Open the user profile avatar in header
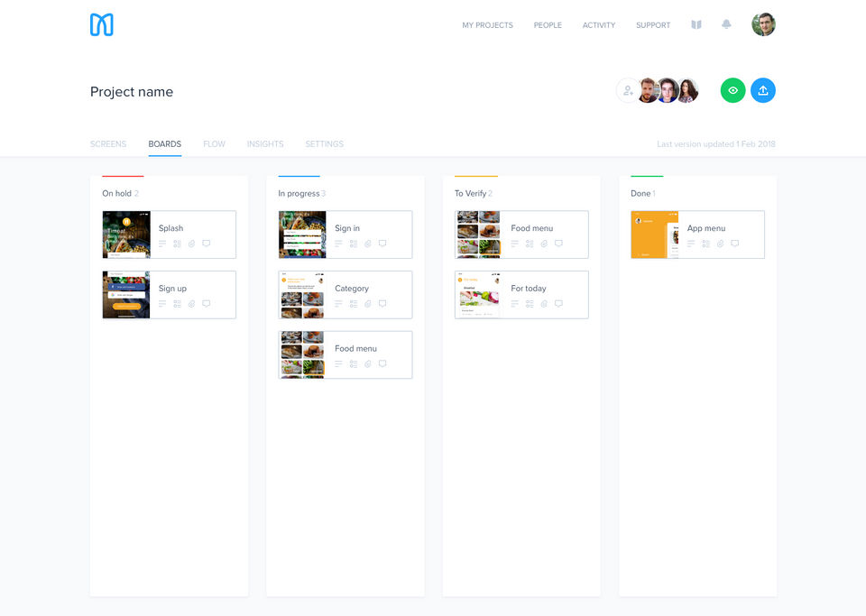866x616 pixels. click(763, 24)
